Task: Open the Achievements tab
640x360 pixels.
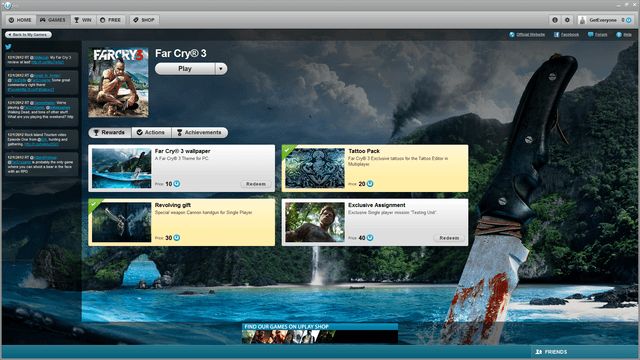Action: 200,132
